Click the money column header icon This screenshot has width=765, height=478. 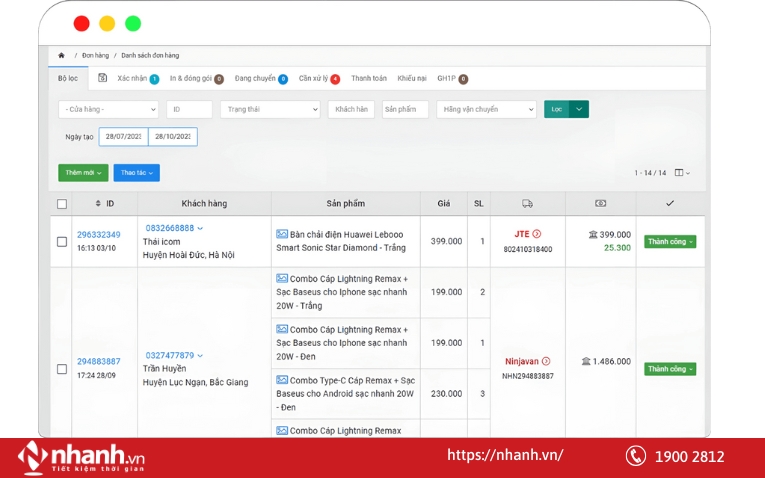600,203
